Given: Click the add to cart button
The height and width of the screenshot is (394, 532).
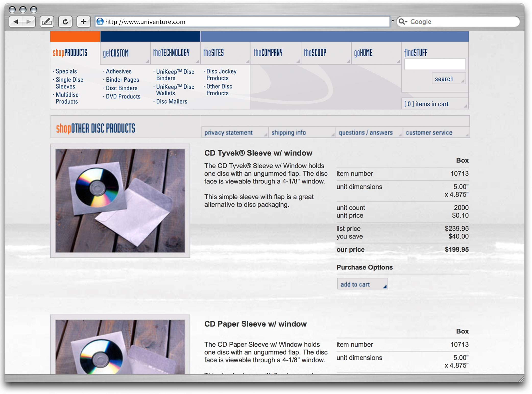Looking at the screenshot, I should (x=362, y=284).
